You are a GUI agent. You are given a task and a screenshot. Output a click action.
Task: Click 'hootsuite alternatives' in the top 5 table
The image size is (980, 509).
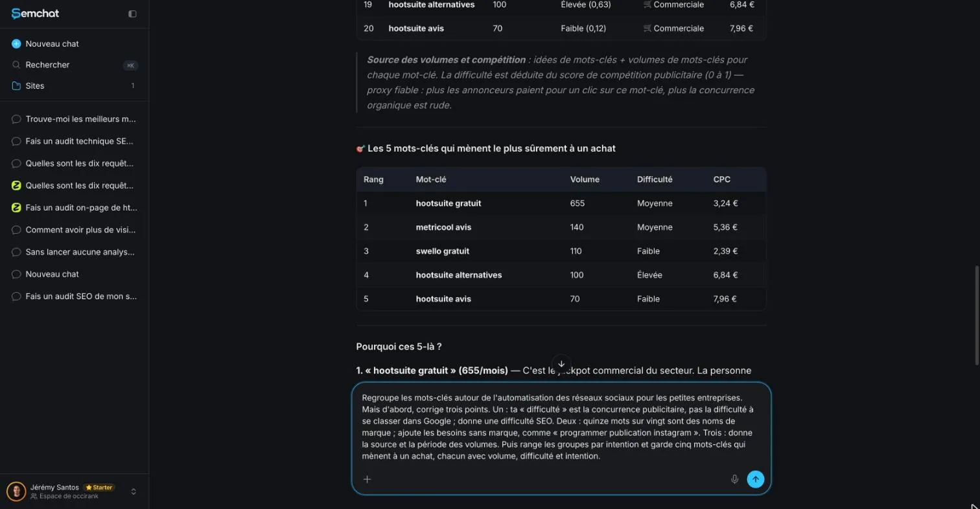(x=459, y=275)
